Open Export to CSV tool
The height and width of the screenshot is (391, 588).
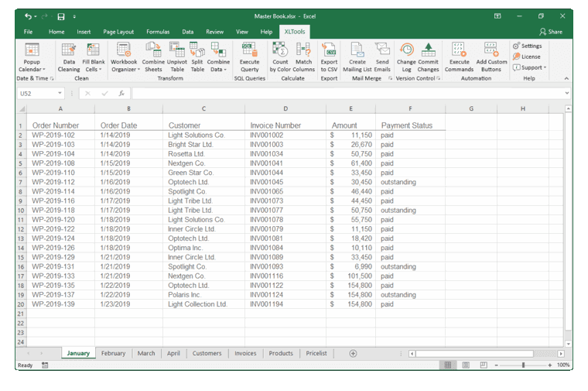pyautogui.click(x=329, y=57)
